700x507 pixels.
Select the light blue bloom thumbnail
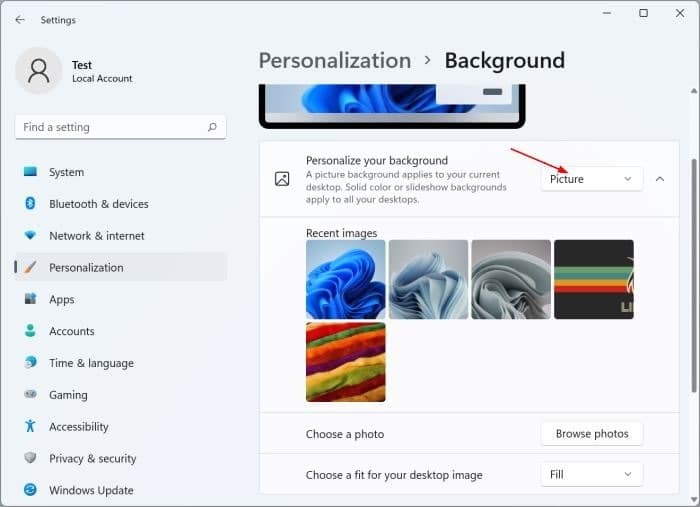click(x=428, y=279)
